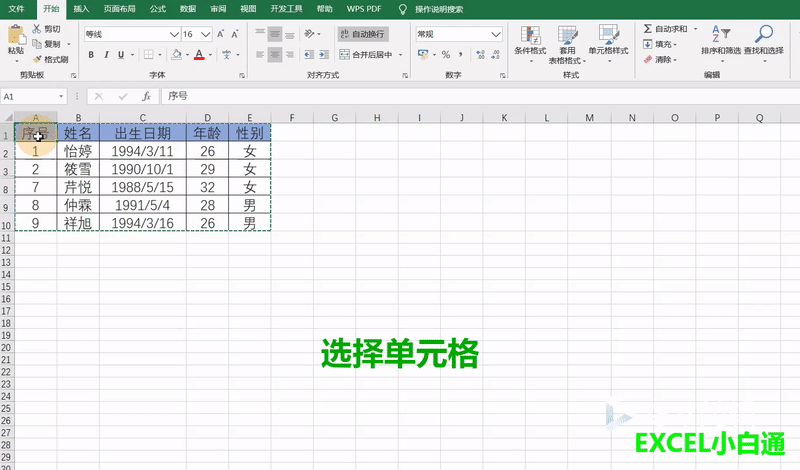Screen dimensions: 800x470
Task: Center text horizontally
Action: 275,55
